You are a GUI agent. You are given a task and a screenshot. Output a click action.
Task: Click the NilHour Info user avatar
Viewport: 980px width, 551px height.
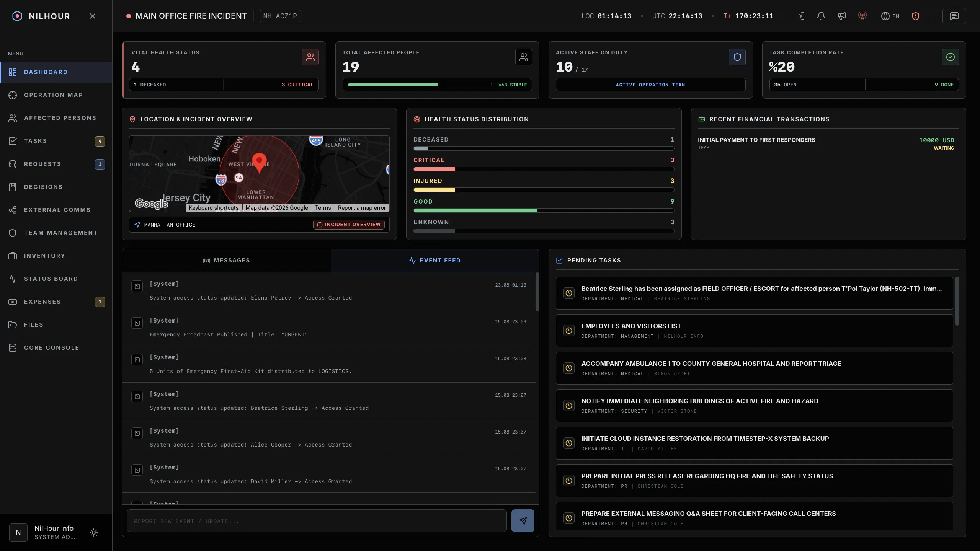click(x=18, y=533)
